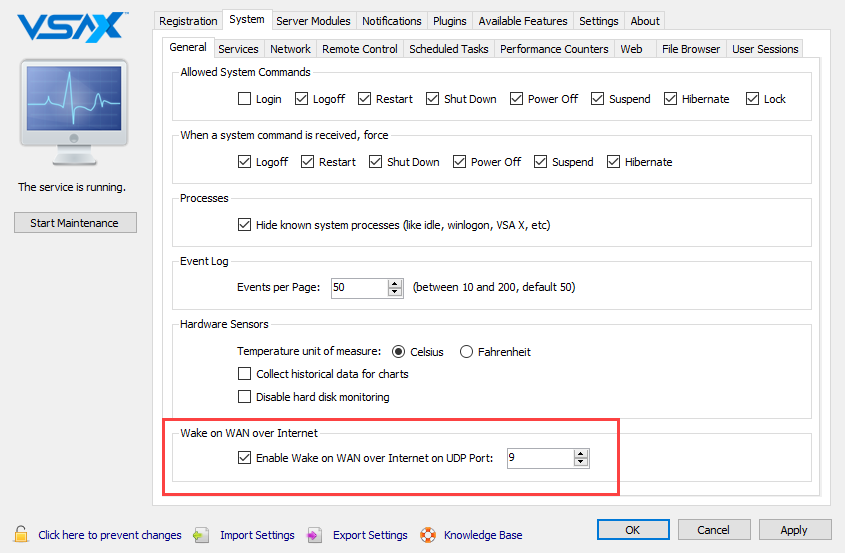Click the lock icon to prevent changes
The height and width of the screenshot is (553, 845).
pos(21,534)
